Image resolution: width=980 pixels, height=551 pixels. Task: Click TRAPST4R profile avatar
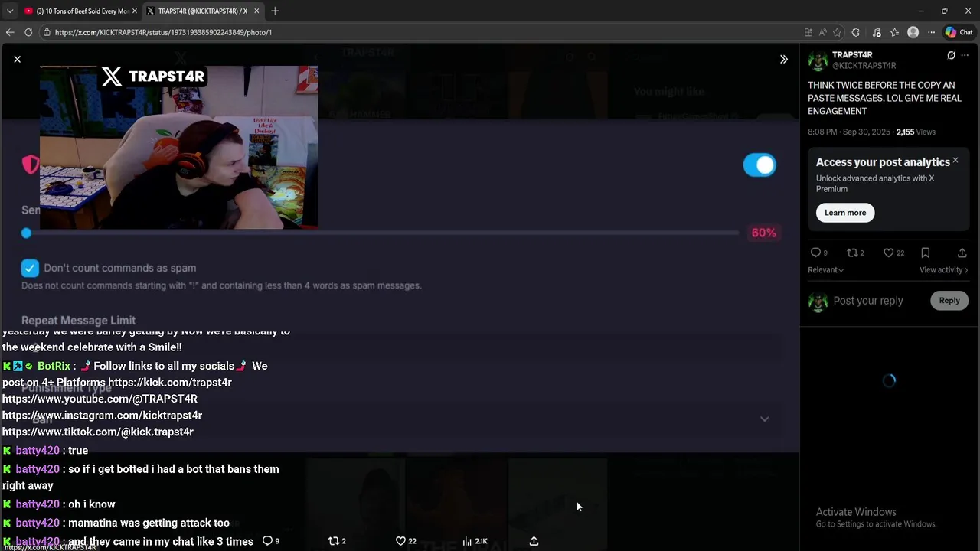pos(818,60)
